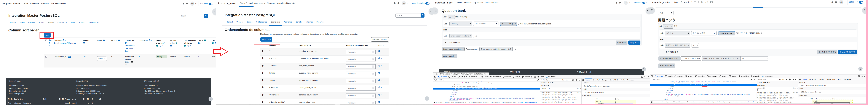Click move handle icon for version_number_column row
Screen dimensions: 868x105
point(262,80)
